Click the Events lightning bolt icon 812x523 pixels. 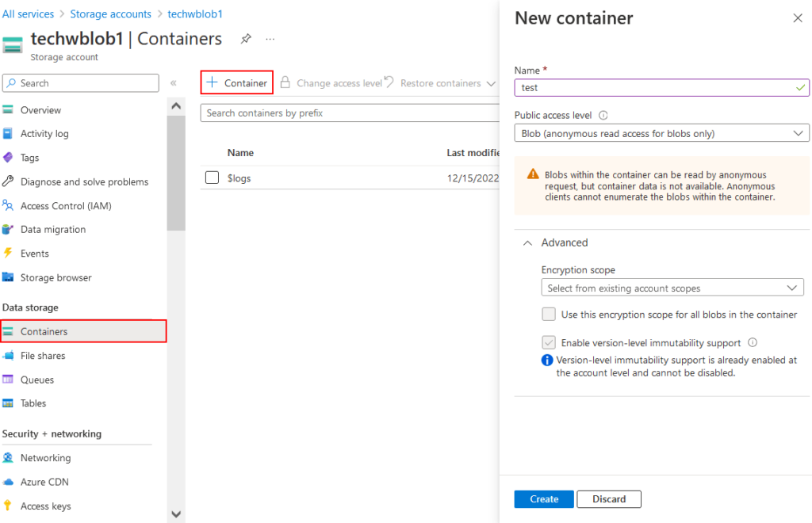(x=8, y=254)
